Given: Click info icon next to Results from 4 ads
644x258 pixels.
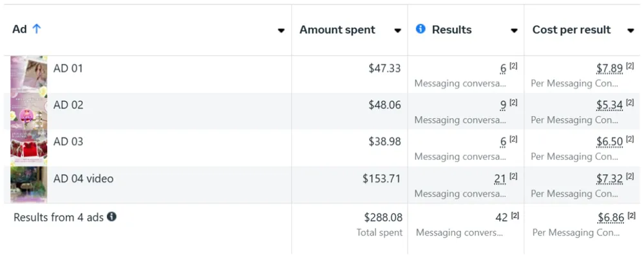Looking at the screenshot, I should click(x=111, y=217).
